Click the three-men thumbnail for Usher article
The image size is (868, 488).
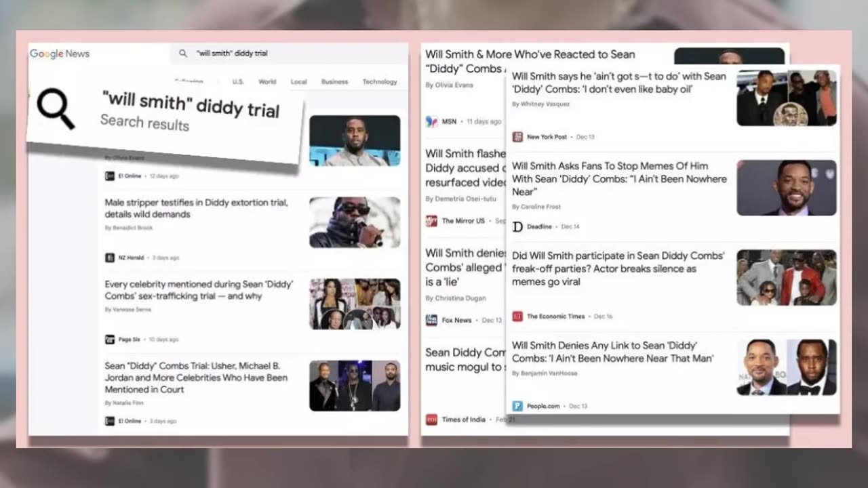355,386
